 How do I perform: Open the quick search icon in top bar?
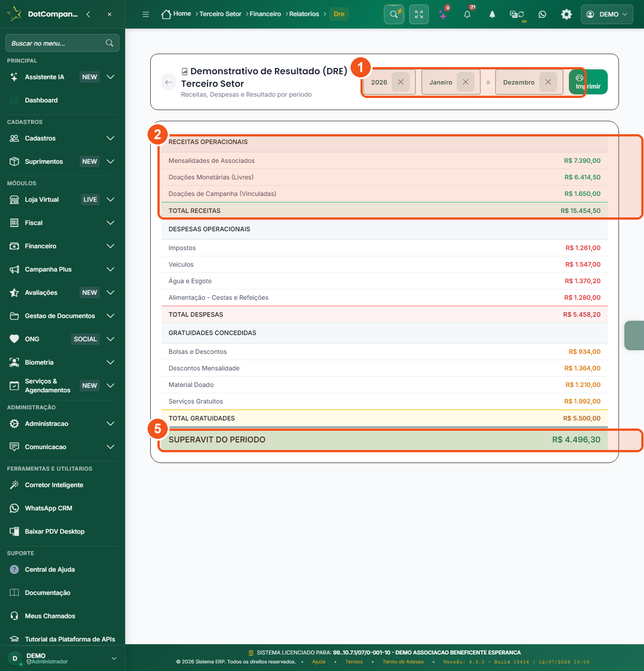[x=394, y=14]
